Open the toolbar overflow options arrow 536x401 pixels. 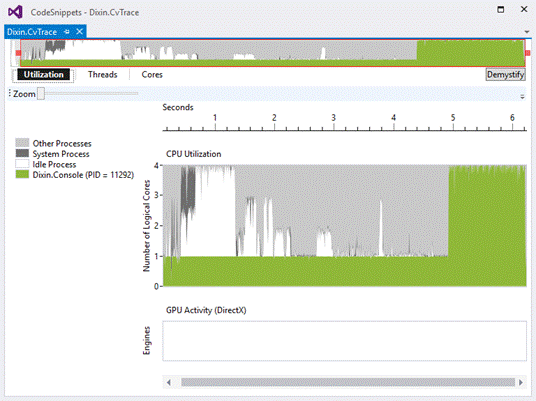tap(522, 97)
